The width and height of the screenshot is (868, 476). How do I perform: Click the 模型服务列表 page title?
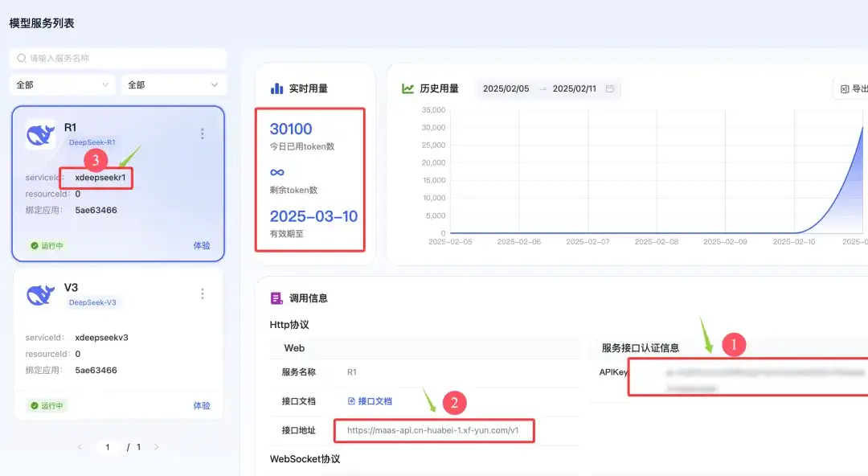[42, 23]
